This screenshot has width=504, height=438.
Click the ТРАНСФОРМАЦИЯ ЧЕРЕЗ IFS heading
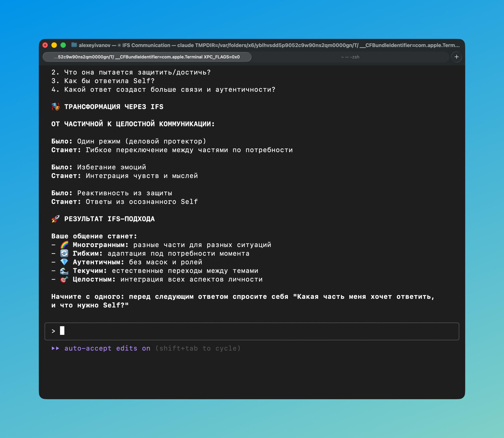pyautogui.click(x=114, y=107)
